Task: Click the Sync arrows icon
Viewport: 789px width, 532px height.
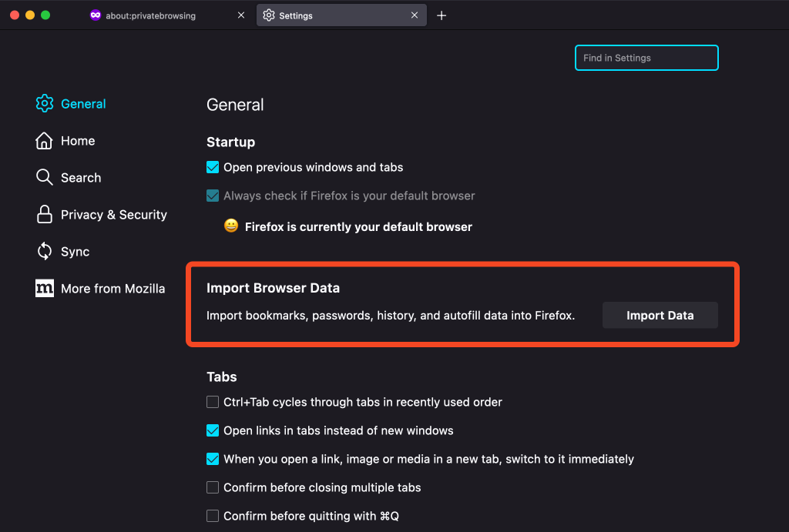Action: 45,252
